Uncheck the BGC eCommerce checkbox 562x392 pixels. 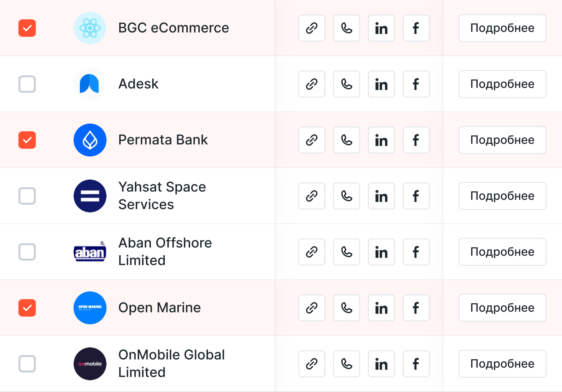click(27, 28)
